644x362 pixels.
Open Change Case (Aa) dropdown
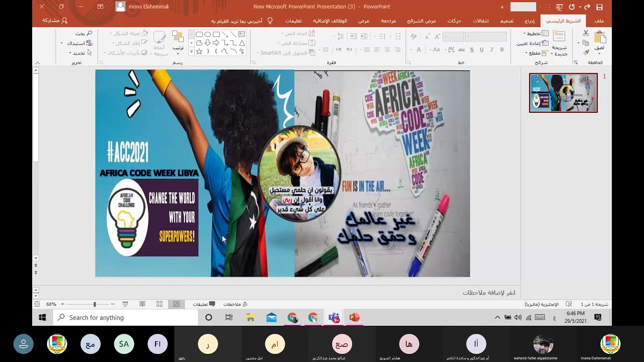[x=435, y=49]
